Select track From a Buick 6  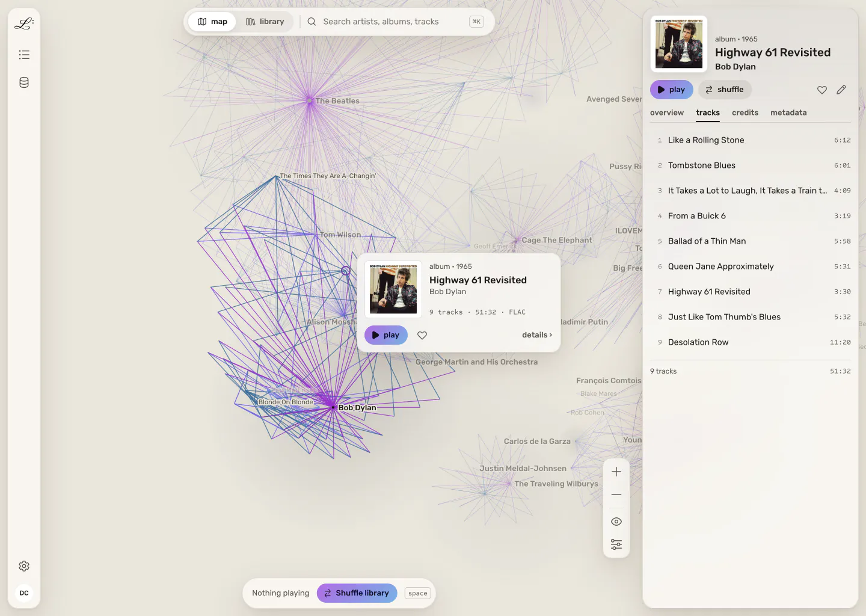[751, 216]
